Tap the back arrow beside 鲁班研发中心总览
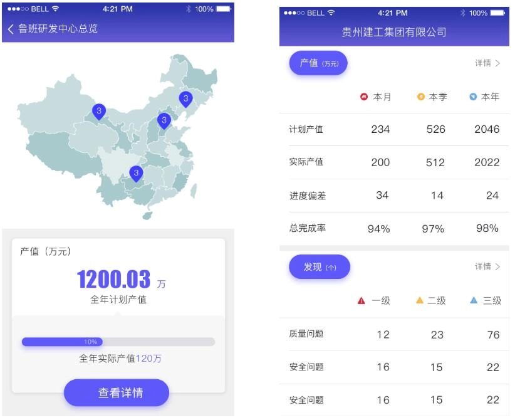The height and width of the screenshot is (420, 515). (x=11, y=29)
